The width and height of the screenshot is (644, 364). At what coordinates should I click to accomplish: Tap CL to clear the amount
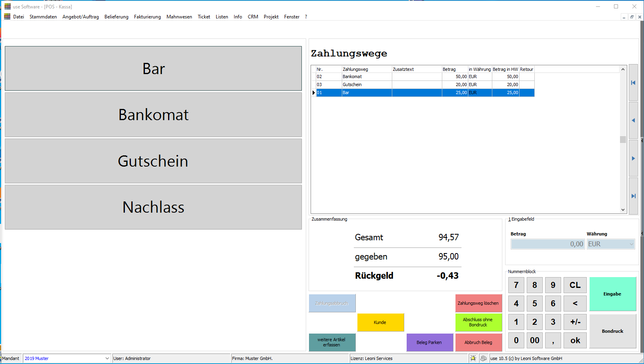[x=575, y=285]
